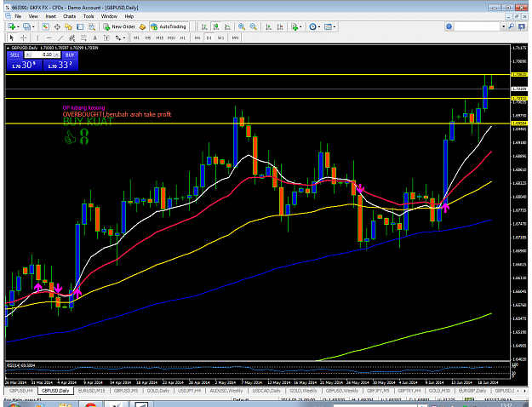Open the Tools menu
The height and width of the screenshot is (407, 532).
click(x=89, y=16)
